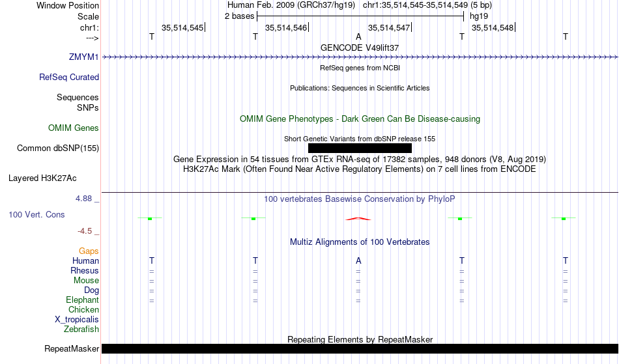Click the hg19 label beside the scale bar
This screenshot has width=619, height=364.
(479, 16)
